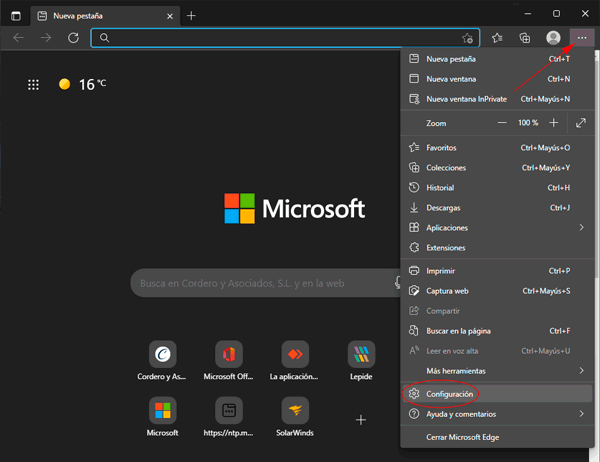Select Nueva pestaña in the menu
The image size is (600, 462).
pyautogui.click(x=496, y=59)
